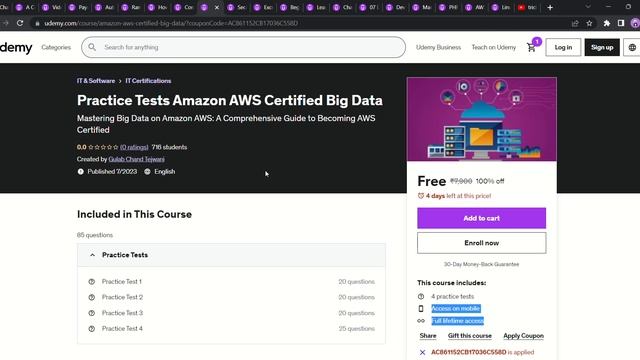Bookmark this page with the star icon

(x=589, y=23)
